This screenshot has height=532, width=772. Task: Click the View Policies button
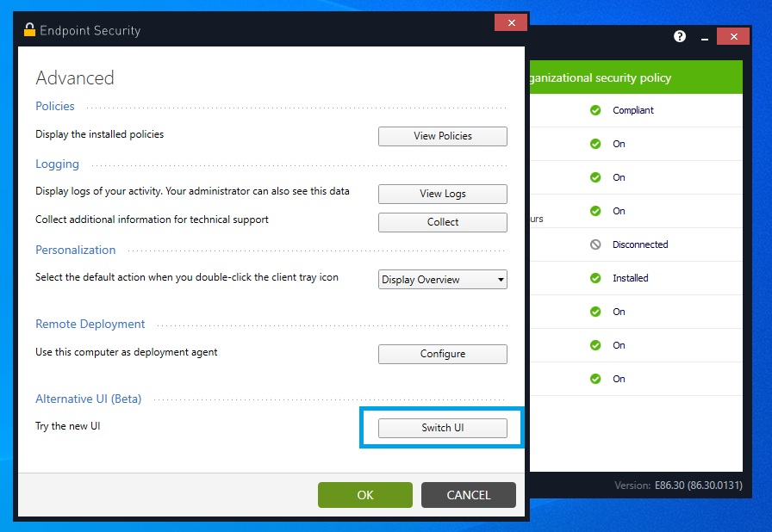442,136
